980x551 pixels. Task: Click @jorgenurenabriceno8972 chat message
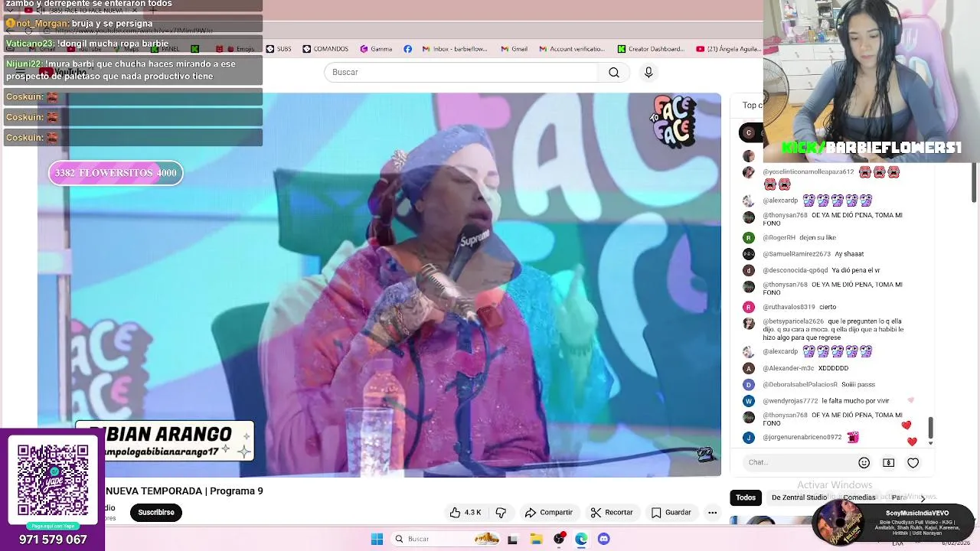coord(801,438)
